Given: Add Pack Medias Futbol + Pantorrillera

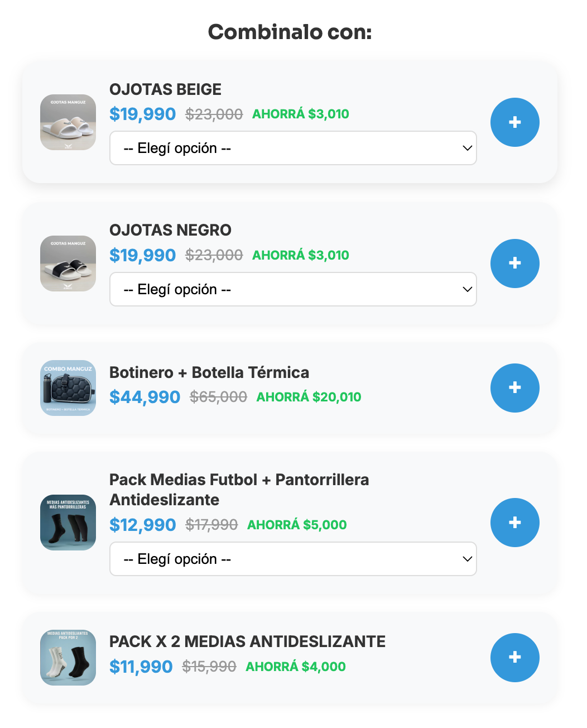Looking at the screenshot, I should pyautogui.click(x=514, y=523).
